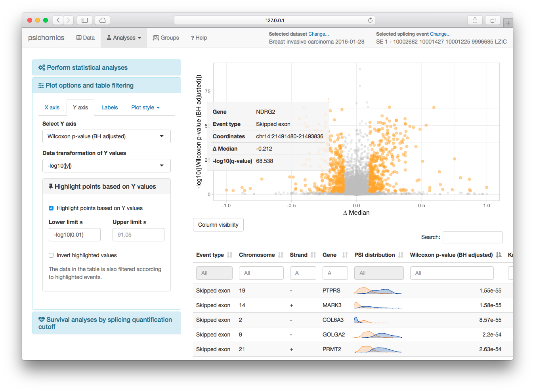This screenshot has width=535, height=392.
Task: Sort by Gene column icon
Action: (x=345, y=255)
